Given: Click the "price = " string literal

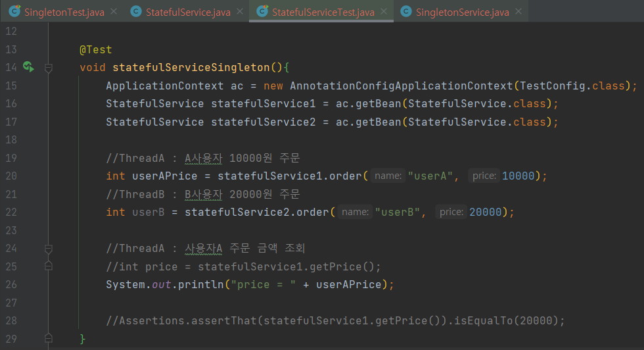Looking at the screenshot, I should (x=264, y=285).
